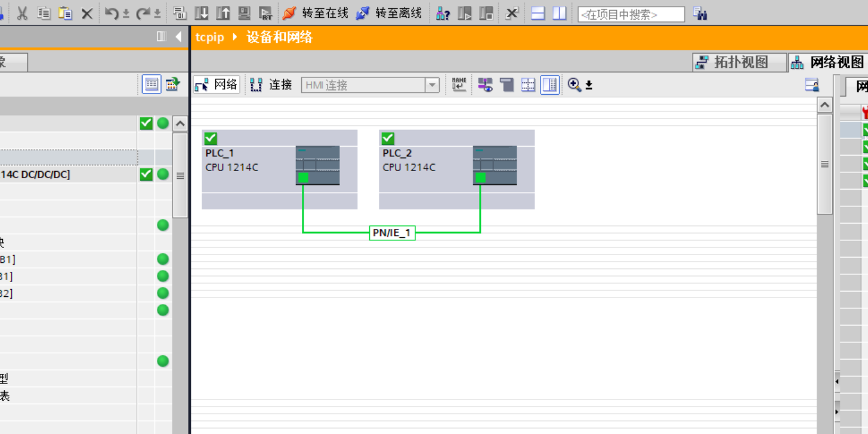Click 转至在线 (Go online) button

pyautogui.click(x=316, y=13)
